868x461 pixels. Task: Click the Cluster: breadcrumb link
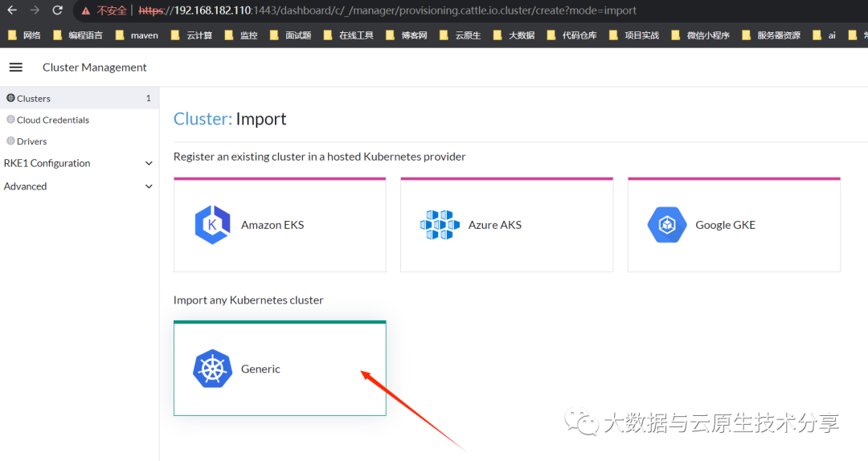click(x=203, y=119)
